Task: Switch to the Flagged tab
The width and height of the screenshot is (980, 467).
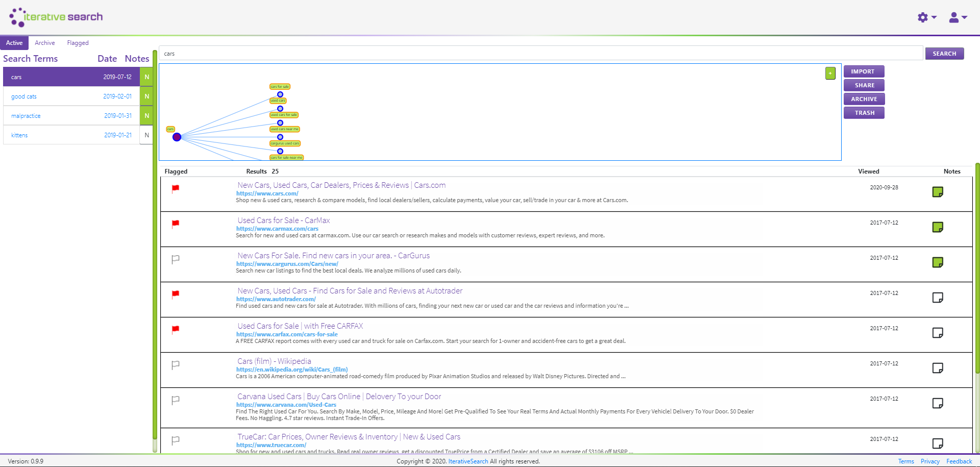Action: [x=78, y=43]
